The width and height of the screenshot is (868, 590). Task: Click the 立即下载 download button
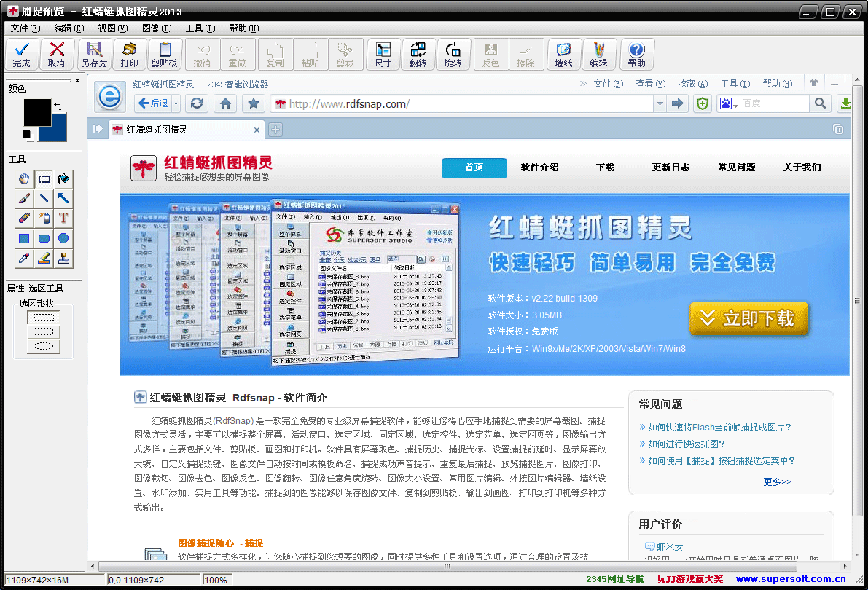click(749, 319)
